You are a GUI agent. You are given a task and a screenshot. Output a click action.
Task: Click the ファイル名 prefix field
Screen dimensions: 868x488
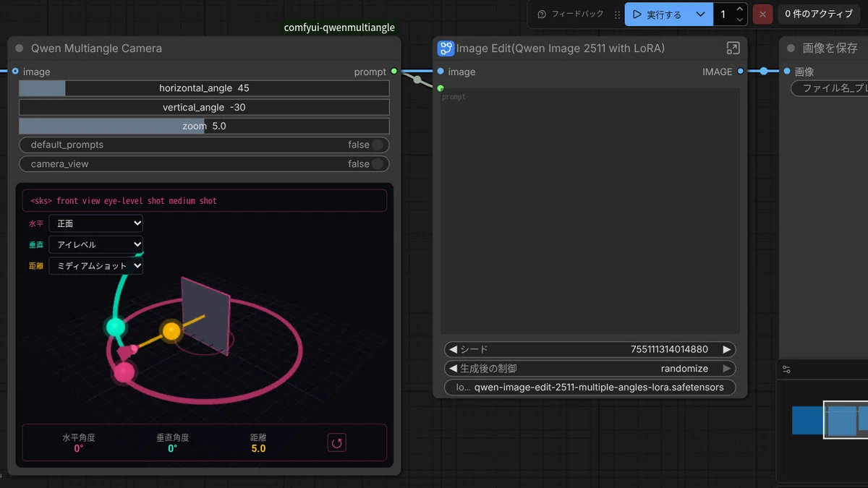[830, 88]
